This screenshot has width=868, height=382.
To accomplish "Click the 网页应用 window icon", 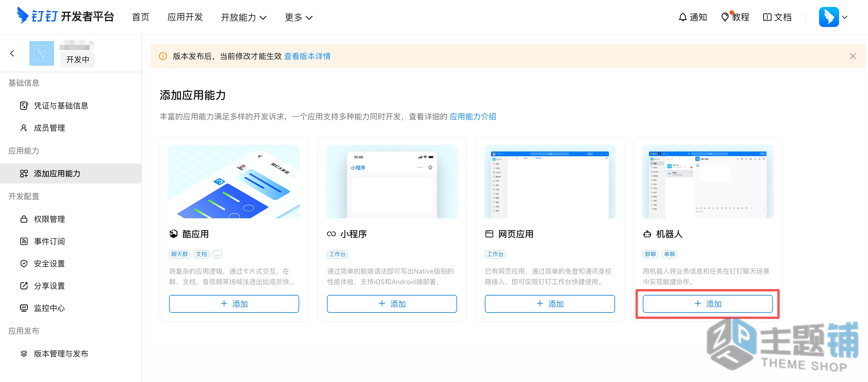I will coord(489,234).
